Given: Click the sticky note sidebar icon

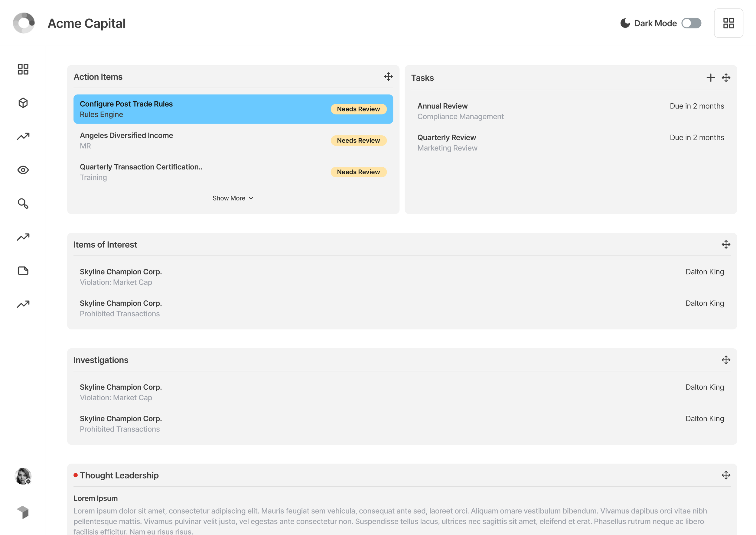Looking at the screenshot, I should [x=23, y=271].
